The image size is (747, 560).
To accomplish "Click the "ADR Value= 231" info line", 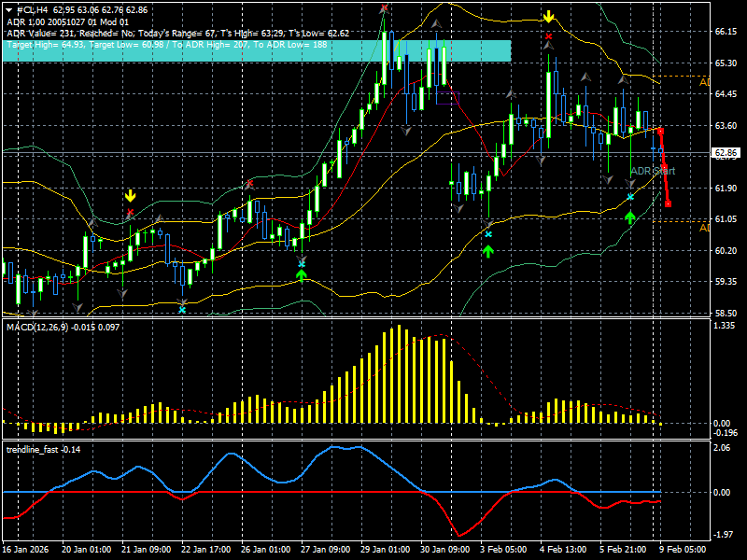I will [x=178, y=34].
